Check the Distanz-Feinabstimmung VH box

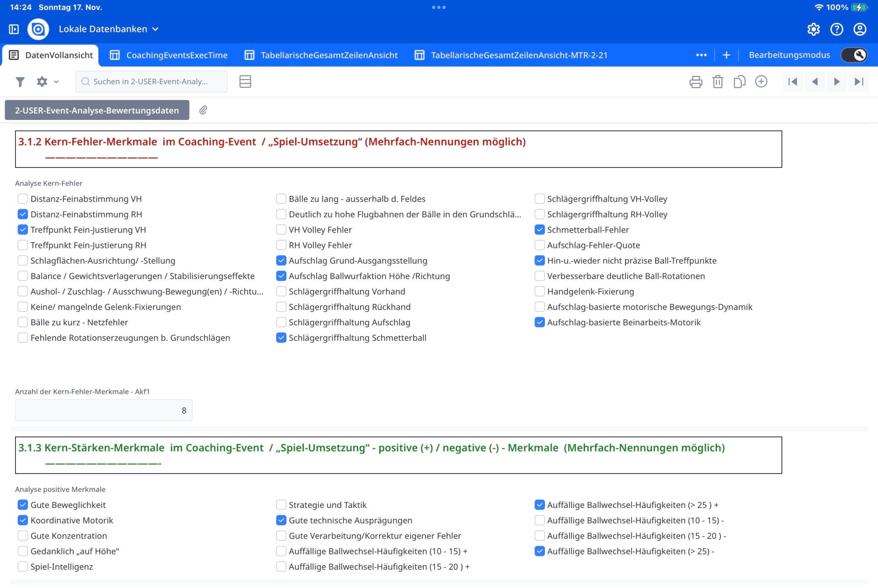click(x=22, y=199)
